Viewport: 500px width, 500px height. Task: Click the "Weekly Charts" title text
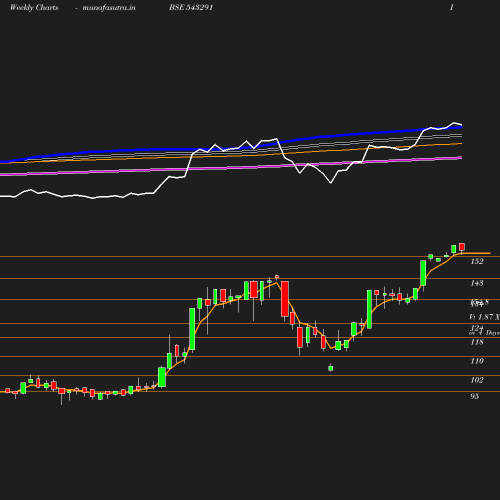[x=34, y=7]
